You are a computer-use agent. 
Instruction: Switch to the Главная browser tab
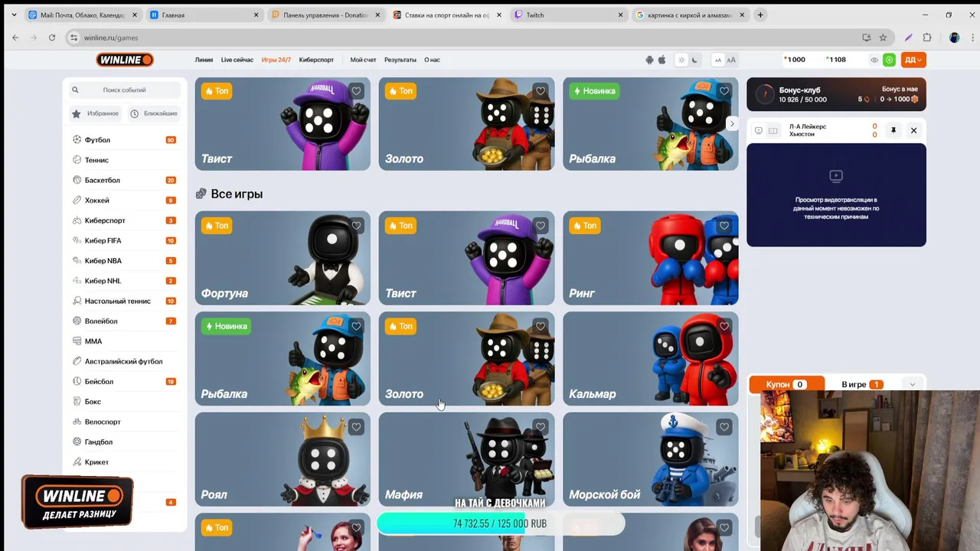click(203, 15)
